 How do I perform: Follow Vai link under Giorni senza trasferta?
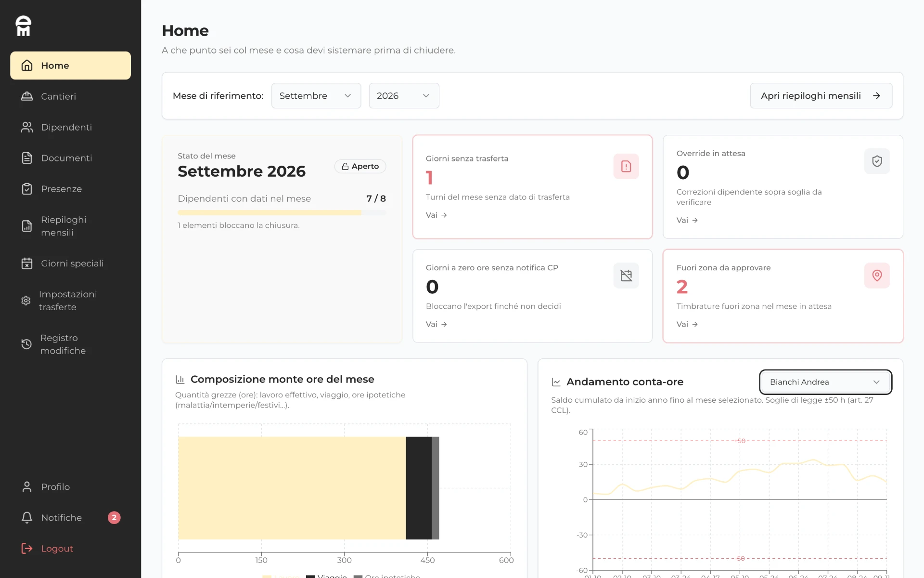click(436, 215)
